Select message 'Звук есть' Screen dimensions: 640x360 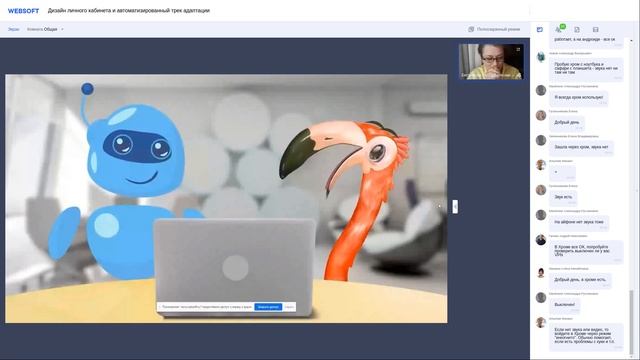[563, 198]
